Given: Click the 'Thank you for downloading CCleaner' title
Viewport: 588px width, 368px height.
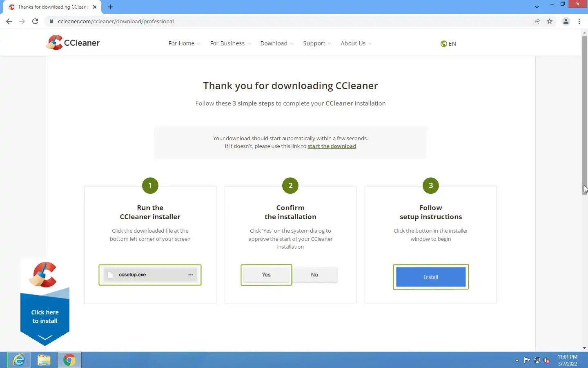Looking at the screenshot, I should pos(290,85).
